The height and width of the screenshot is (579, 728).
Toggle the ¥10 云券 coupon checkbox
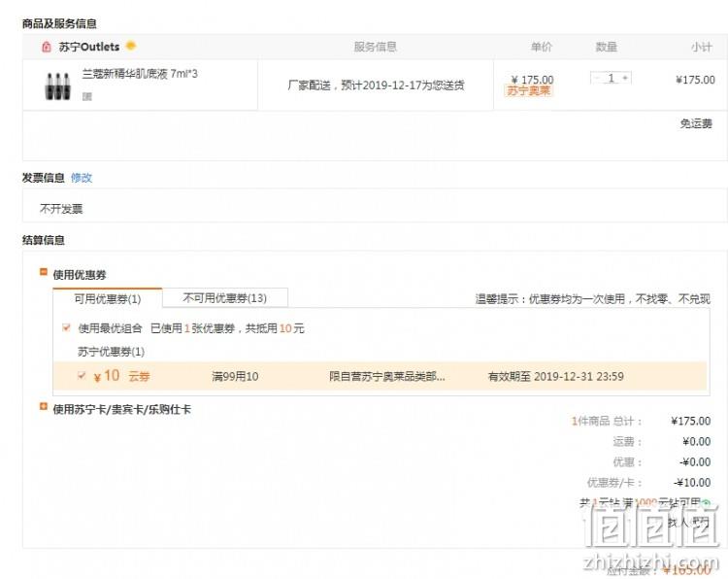tap(82, 375)
